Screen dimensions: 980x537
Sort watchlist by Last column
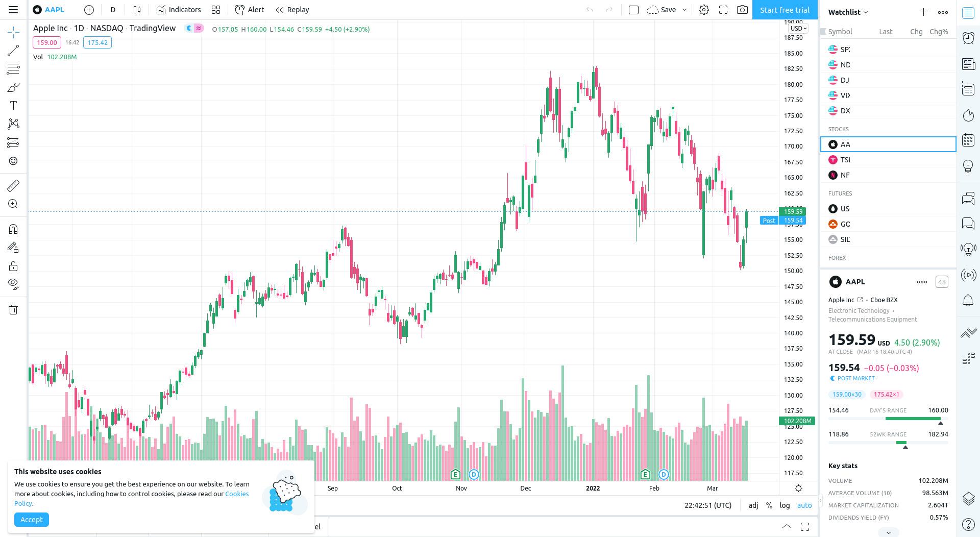tap(886, 32)
